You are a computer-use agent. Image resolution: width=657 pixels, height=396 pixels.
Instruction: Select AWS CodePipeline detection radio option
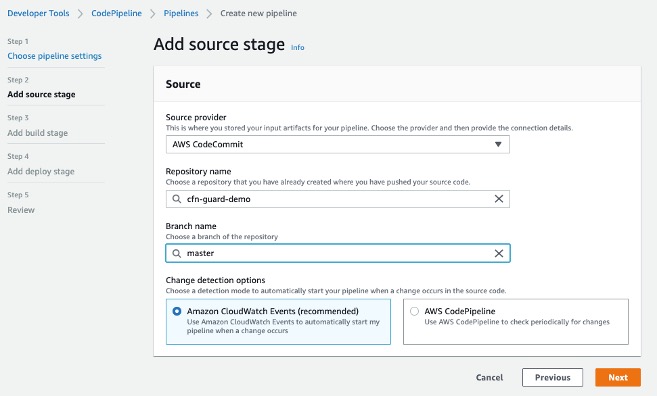click(414, 311)
